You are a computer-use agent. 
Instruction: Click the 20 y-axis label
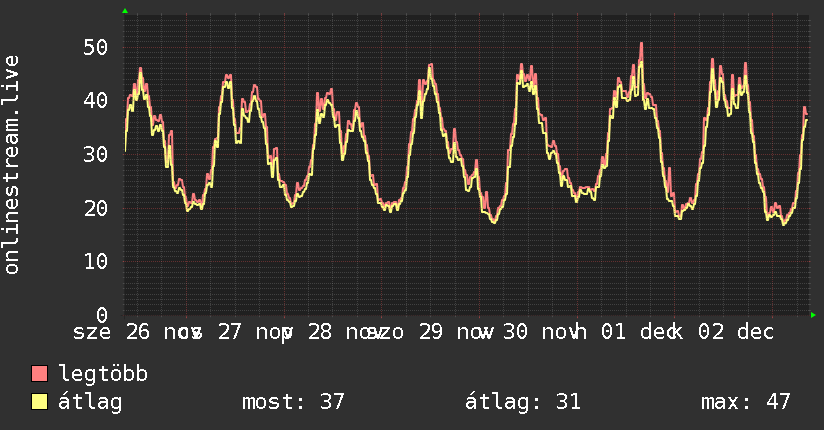(x=96, y=209)
